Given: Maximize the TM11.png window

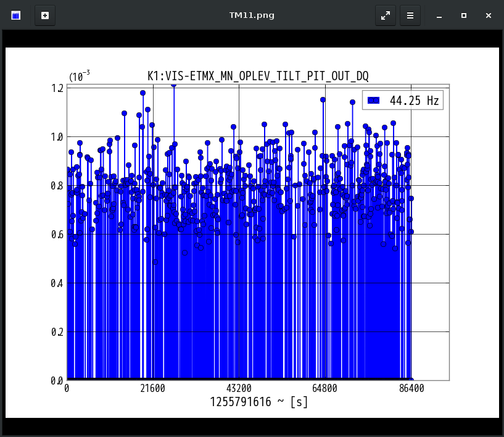Looking at the screenshot, I should click(464, 15).
